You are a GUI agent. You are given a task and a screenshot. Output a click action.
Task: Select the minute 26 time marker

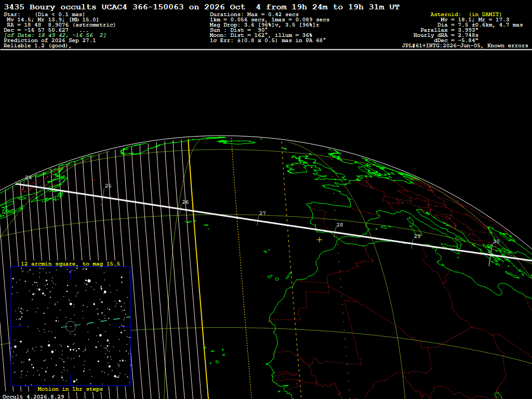pos(185,202)
